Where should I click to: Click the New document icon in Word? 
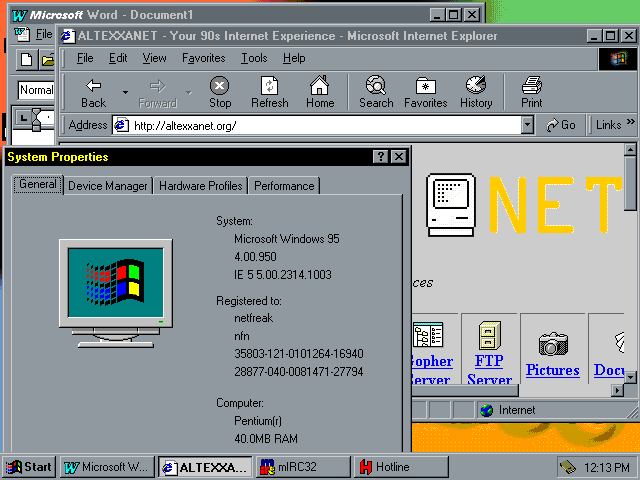click(x=27, y=60)
